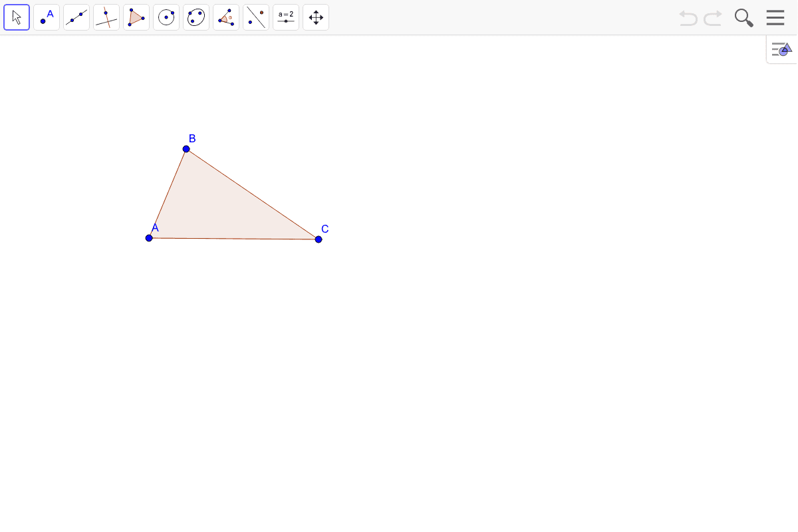This screenshot has width=798, height=532.
Task: Select the Slider a=2 tool
Action: point(286,17)
